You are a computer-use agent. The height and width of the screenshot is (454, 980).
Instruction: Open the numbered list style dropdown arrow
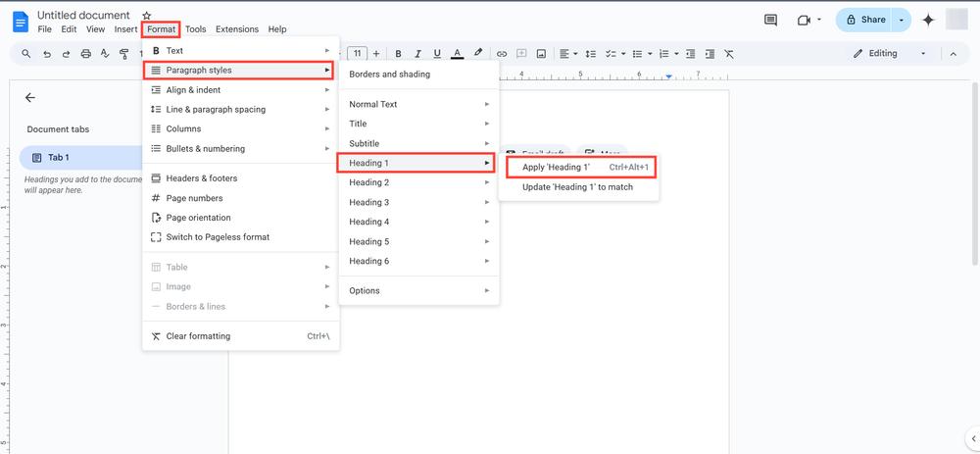click(x=677, y=54)
